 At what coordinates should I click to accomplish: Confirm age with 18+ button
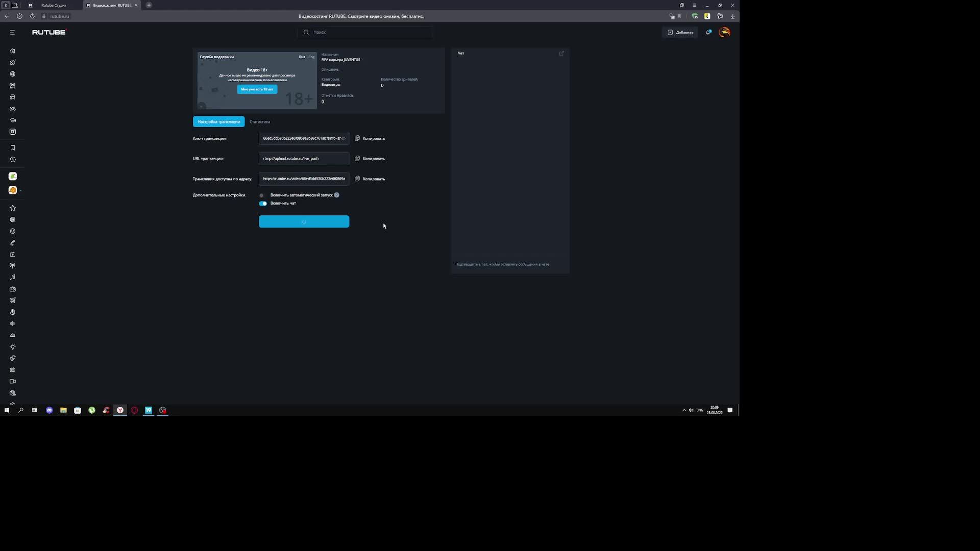pyautogui.click(x=257, y=89)
